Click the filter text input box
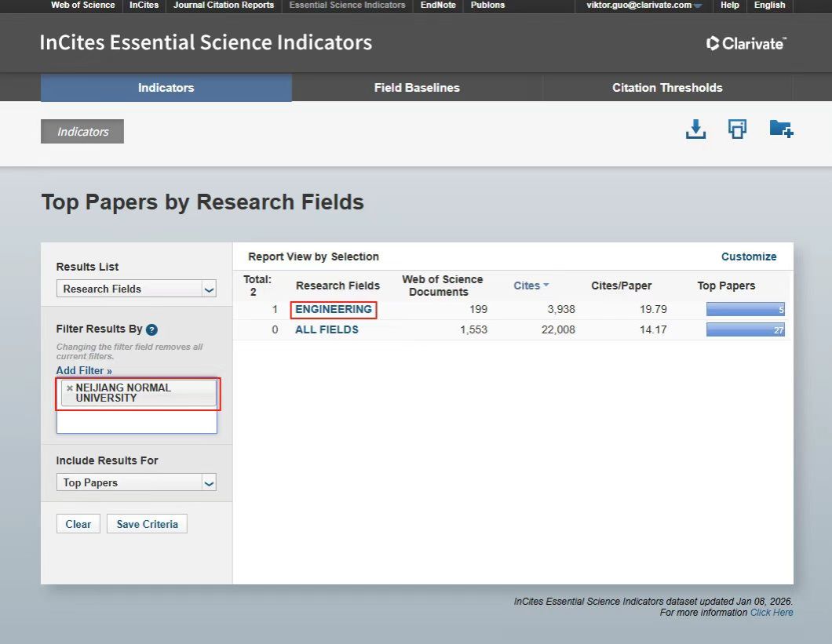Viewport: 832px width, 644px height. point(137,423)
